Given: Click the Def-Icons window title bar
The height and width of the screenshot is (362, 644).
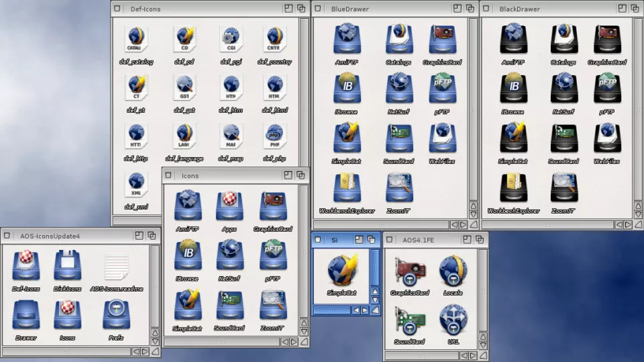Looking at the screenshot, I should click(201, 9).
